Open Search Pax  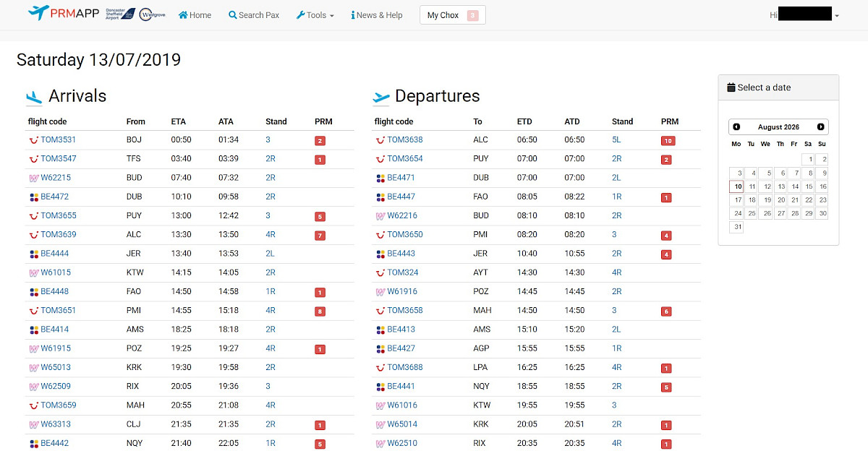(x=254, y=15)
